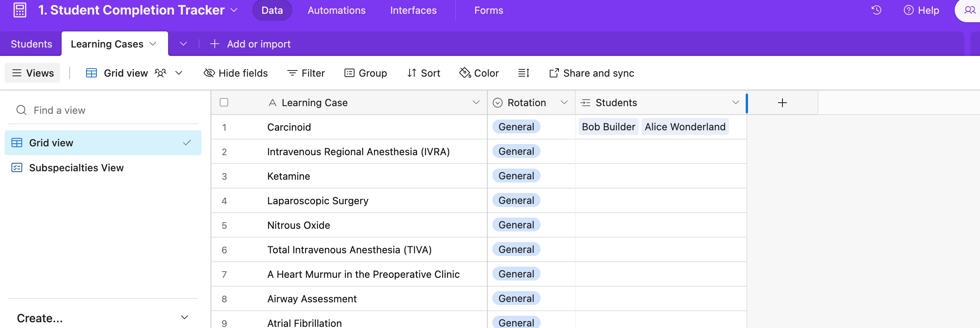Image resolution: width=980 pixels, height=328 pixels.
Task: Click the General tag for Carcinoid
Action: tap(516, 127)
